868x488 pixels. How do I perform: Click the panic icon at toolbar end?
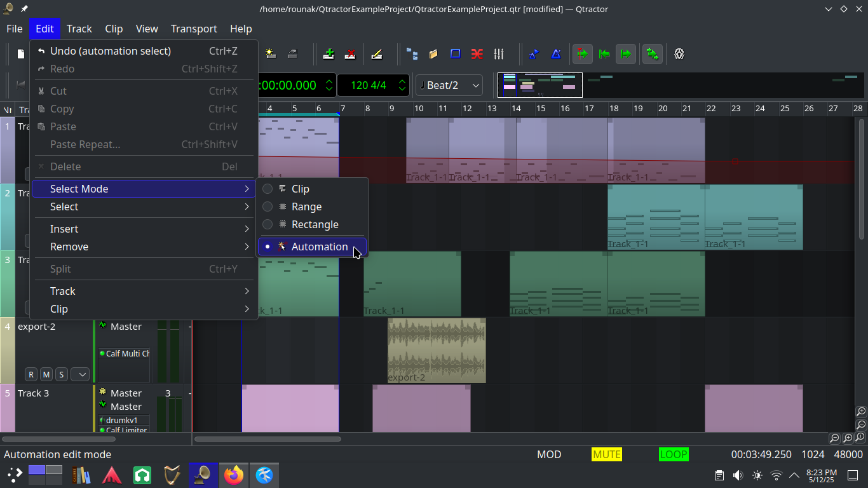(x=679, y=54)
